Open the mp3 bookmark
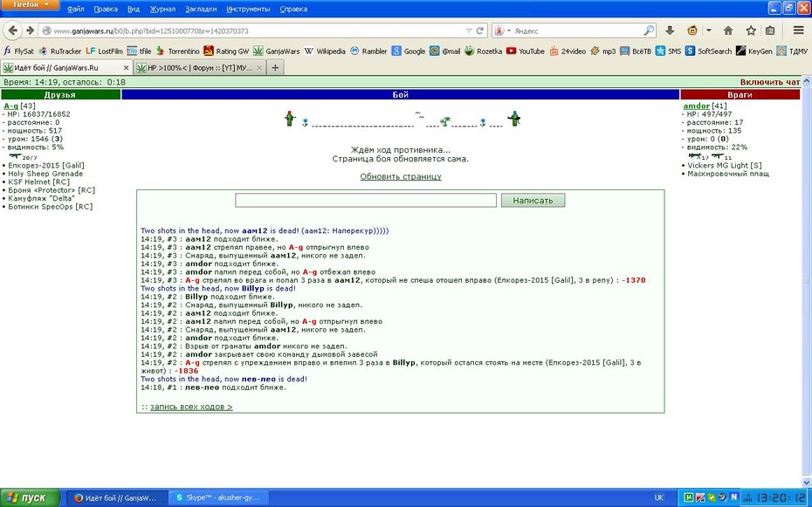The image size is (812, 507). (603, 51)
